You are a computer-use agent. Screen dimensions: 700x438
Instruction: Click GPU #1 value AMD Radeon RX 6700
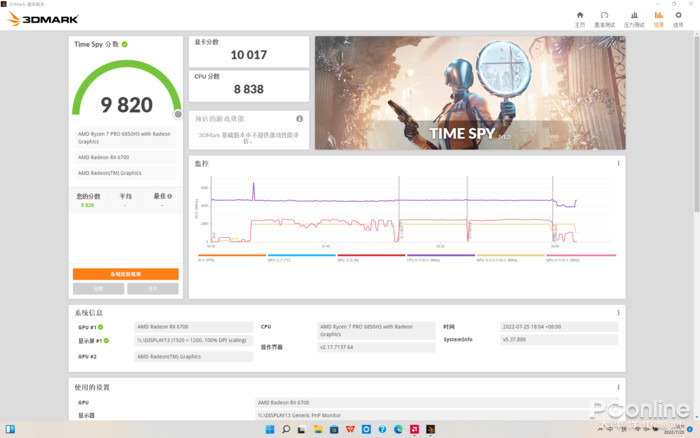click(x=193, y=327)
